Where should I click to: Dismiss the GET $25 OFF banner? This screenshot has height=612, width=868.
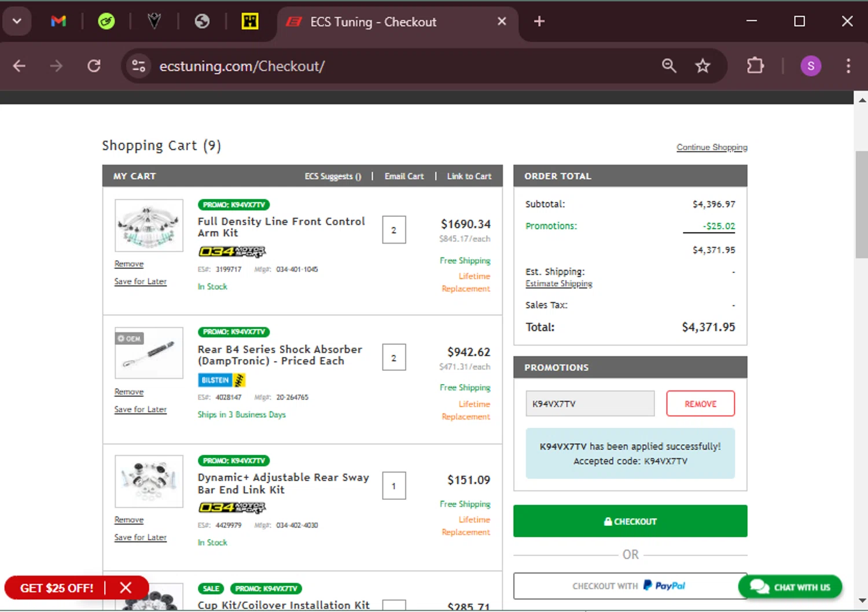click(126, 588)
